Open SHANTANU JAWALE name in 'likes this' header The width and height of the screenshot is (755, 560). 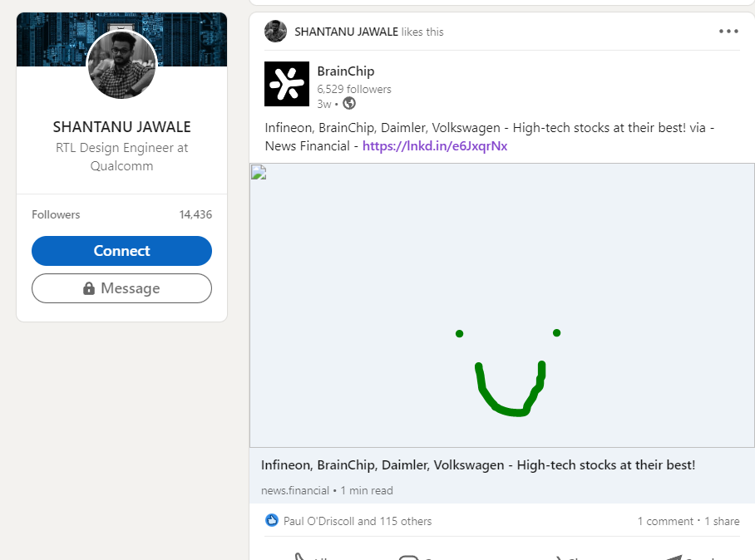click(x=346, y=32)
